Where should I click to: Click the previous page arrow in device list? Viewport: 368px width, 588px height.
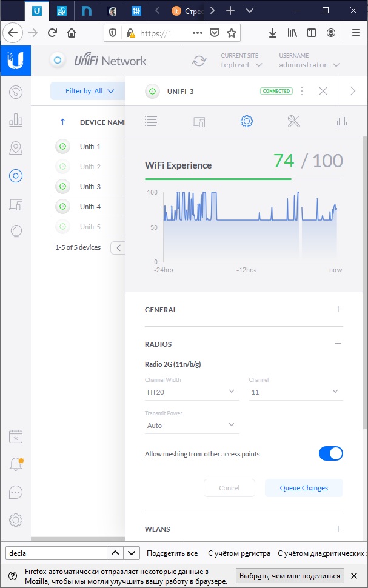[x=118, y=247]
